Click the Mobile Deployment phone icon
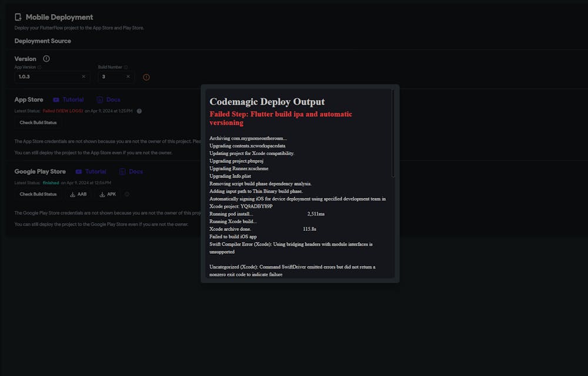Viewport: 588px width, 376px height. [18, 17]
